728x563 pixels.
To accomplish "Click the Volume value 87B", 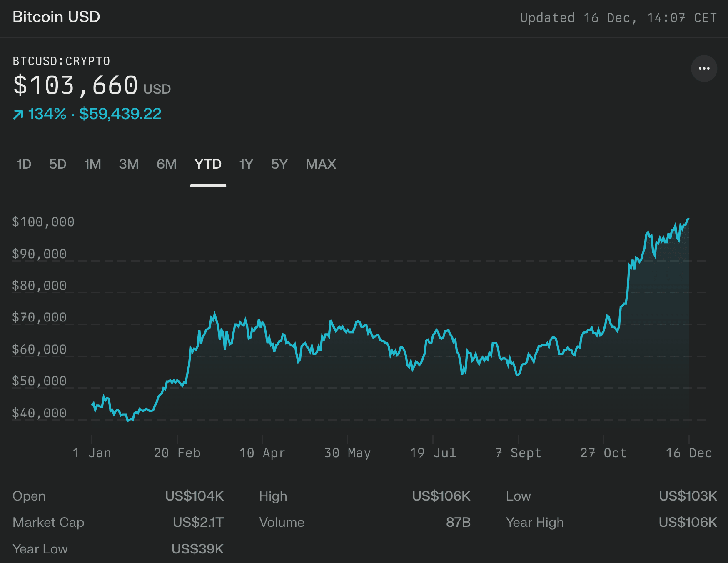I will 458,522.
